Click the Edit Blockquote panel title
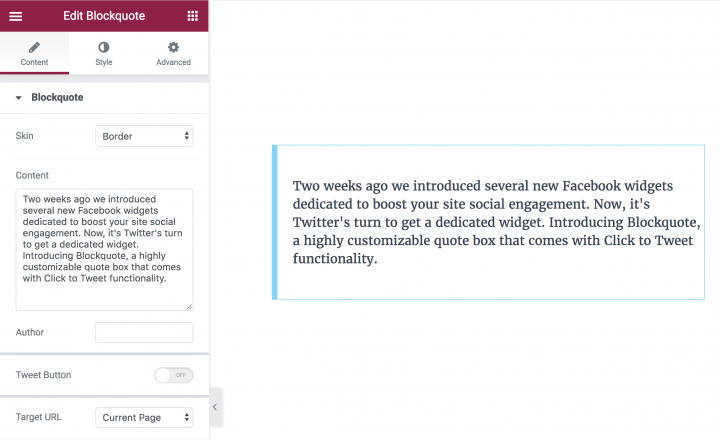The width and height of the screenshot is (720, 440). (x=104, y=16)
